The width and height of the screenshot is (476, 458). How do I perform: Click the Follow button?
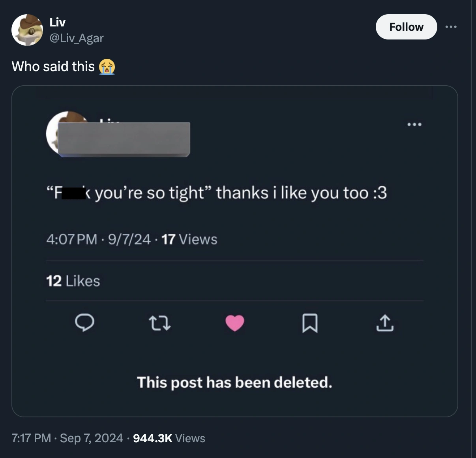(x=406, y=27)
